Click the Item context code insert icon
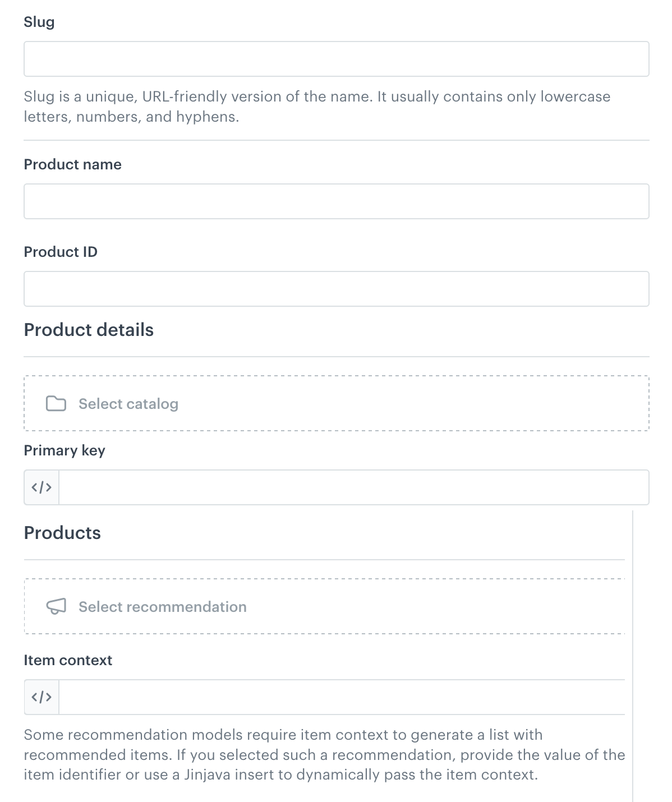This screenshot has height=802, width=672. 42,697
